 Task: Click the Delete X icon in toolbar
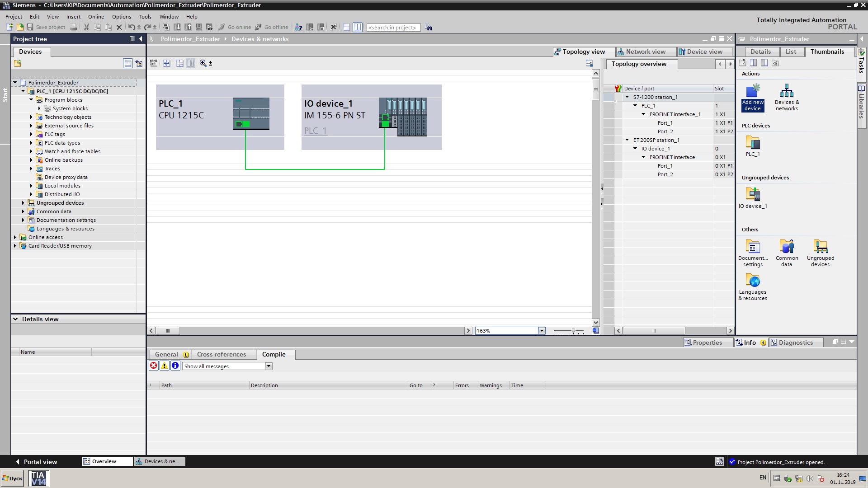coord(119,27)
